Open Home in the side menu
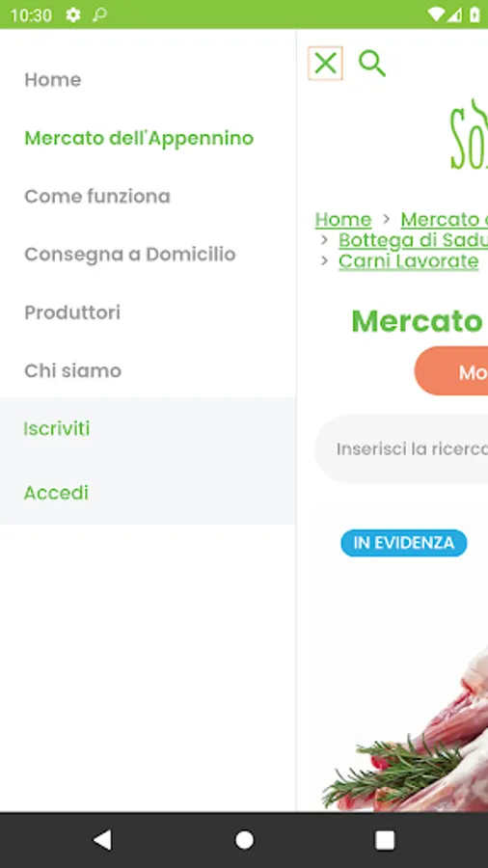The image size is (488, 868). 53,80
